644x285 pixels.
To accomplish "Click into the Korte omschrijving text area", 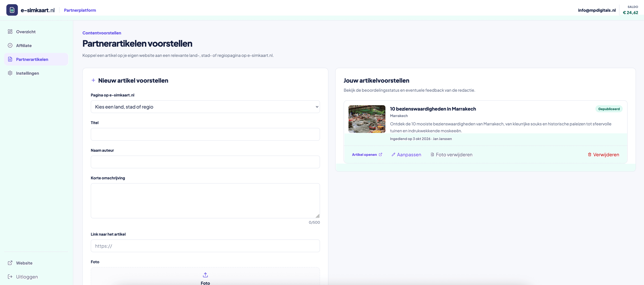I will pos(205,201).
